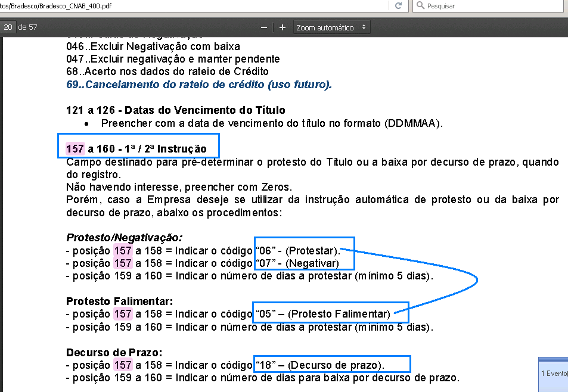Viewport: 568px width, 392px height.
Task: Click the code "06" - (Protestar) text
Action: [298, 250]
